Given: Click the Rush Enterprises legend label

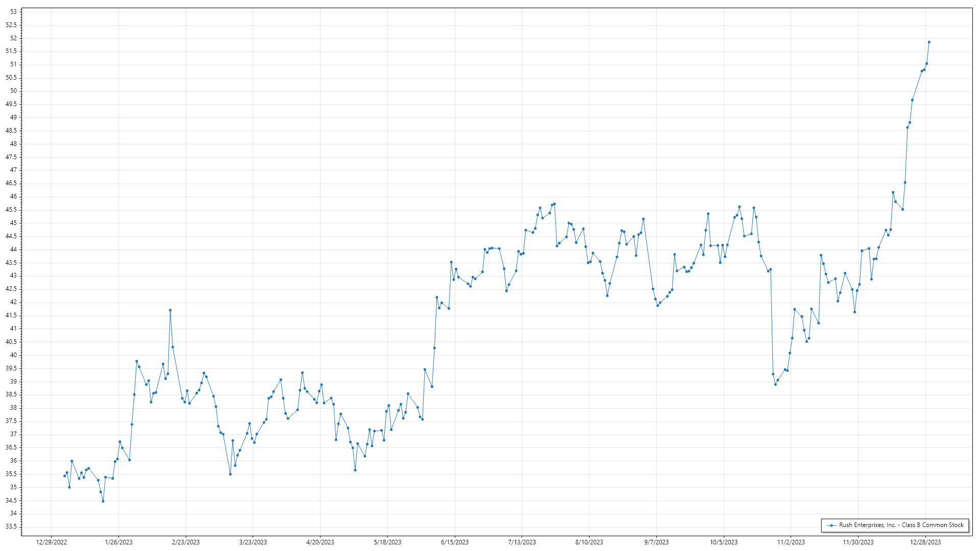Looking at the screenshot, I should click(x=901, y=525).
